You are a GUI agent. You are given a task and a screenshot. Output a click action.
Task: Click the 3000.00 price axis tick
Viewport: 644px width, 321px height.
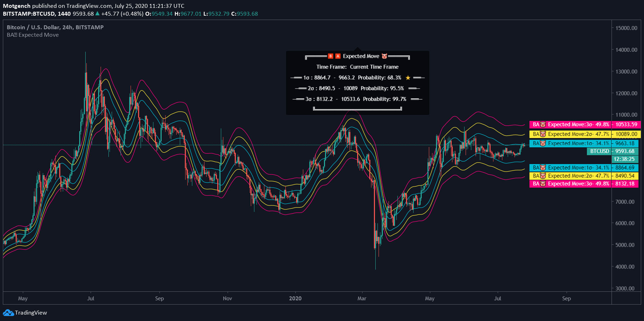pos(625,289)
